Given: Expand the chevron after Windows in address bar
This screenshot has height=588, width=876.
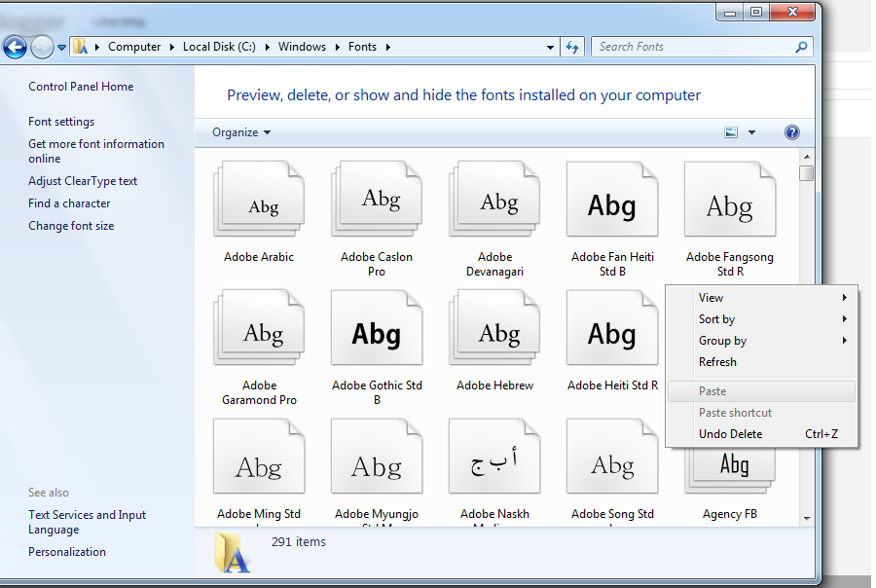Looking at the screenshot, I should click(338, 47).
